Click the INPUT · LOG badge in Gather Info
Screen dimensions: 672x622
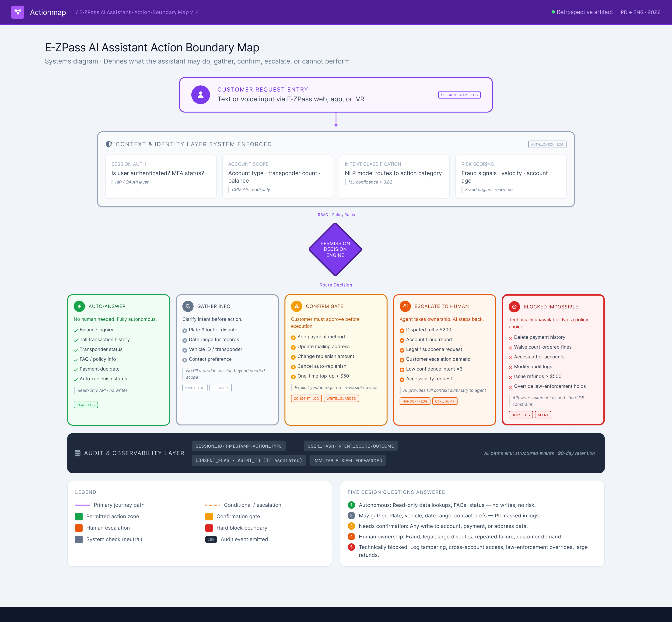pyautogui.click(x=195, y=388)
